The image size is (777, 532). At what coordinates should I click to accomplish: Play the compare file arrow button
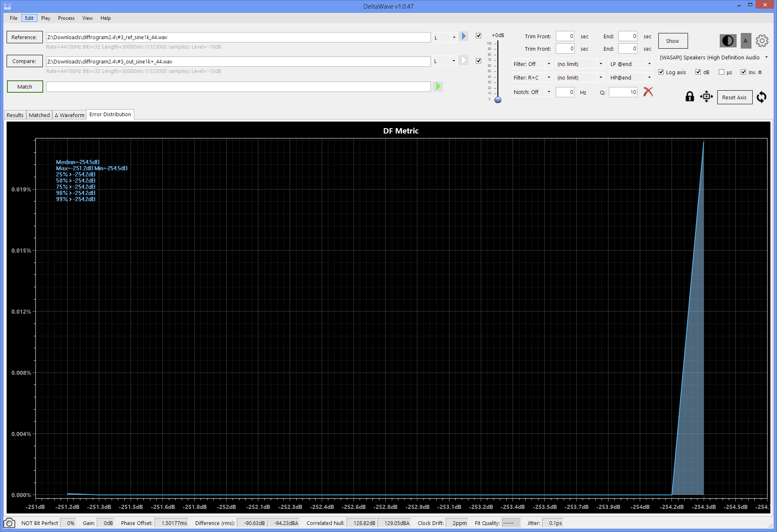463,60
